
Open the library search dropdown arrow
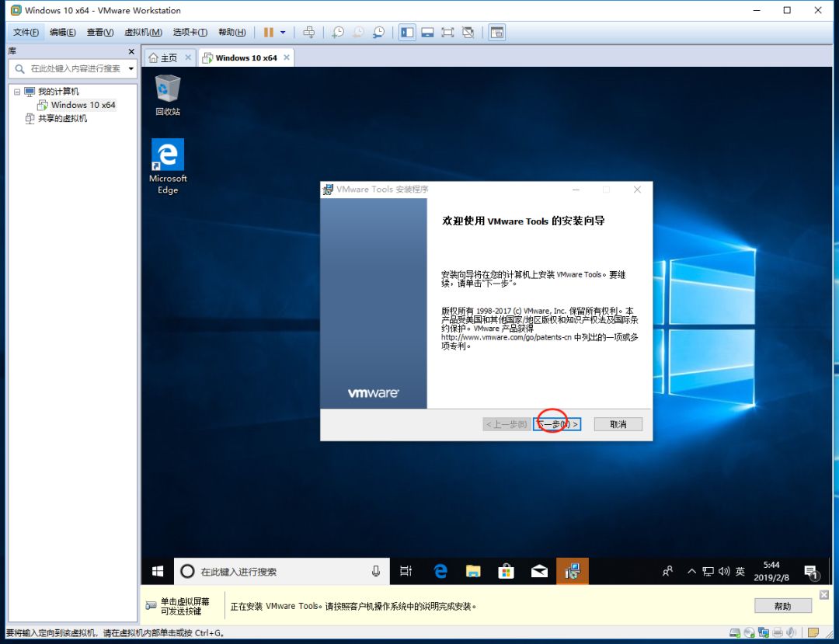tap(131, 68)
